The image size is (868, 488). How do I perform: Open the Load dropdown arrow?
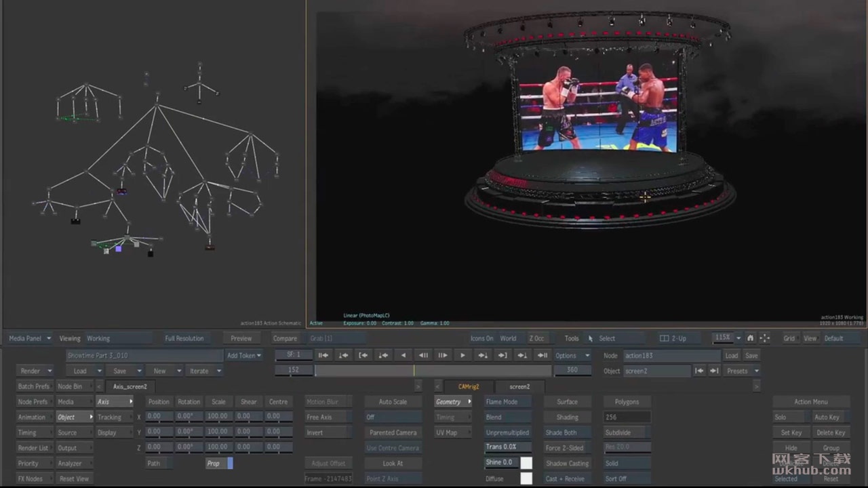click(99, 371)
